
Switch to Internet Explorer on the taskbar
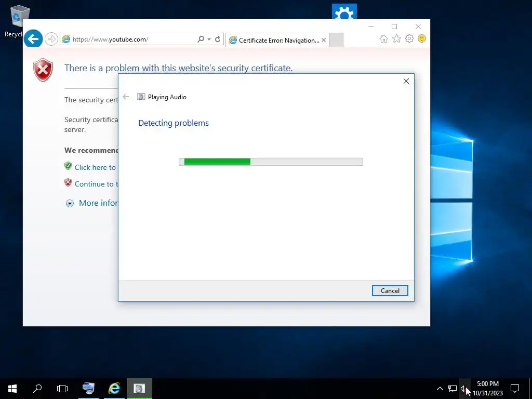(x=114, y=389)
